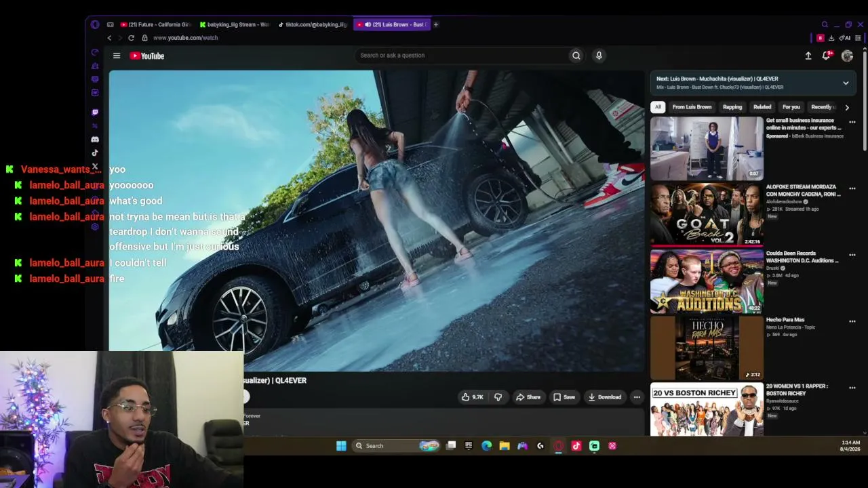Open the YouTube guide hamburger menu
Screen dimensions: 868x488
click(x=117, y=56)
